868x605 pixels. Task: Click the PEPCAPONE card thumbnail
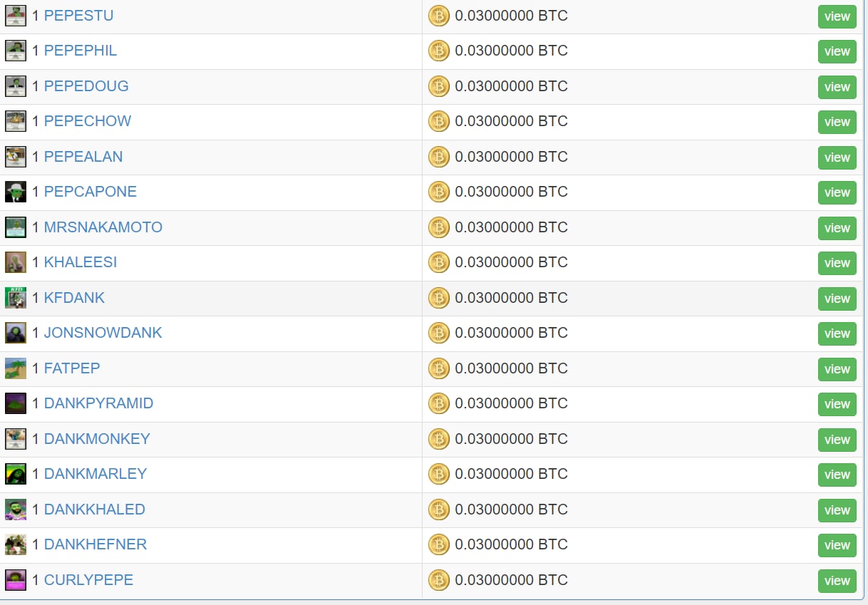pyautogui.click(x=16, y=192)
